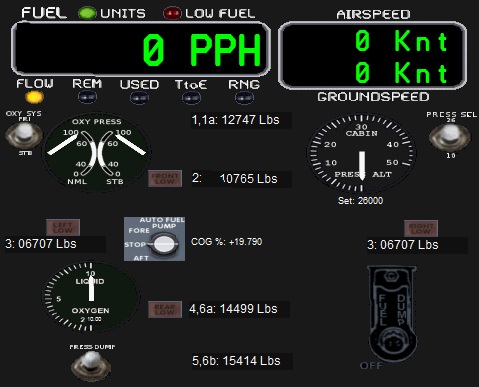Select the RNG fuel mode light
The image size is (479, 387).
click(244, 98)
